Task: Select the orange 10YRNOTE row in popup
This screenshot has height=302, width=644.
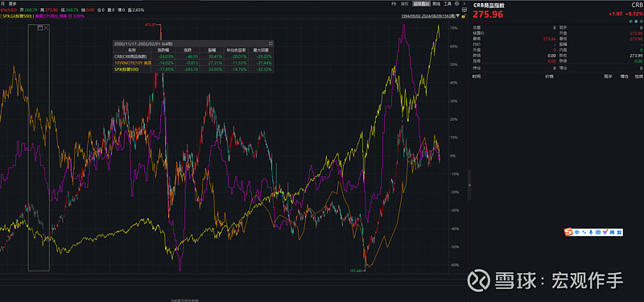Action: (x=193, y=63)
